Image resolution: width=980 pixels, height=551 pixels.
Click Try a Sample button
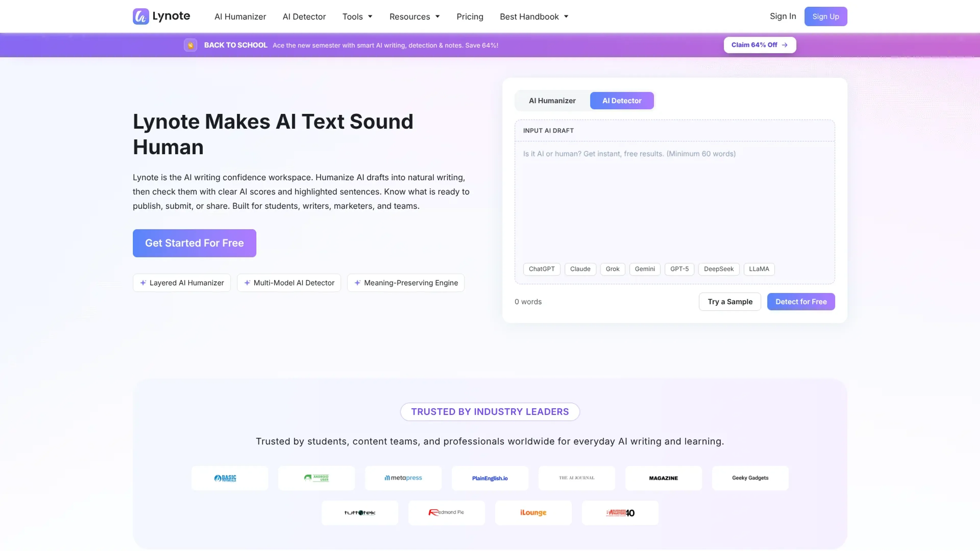pos(730,302)
